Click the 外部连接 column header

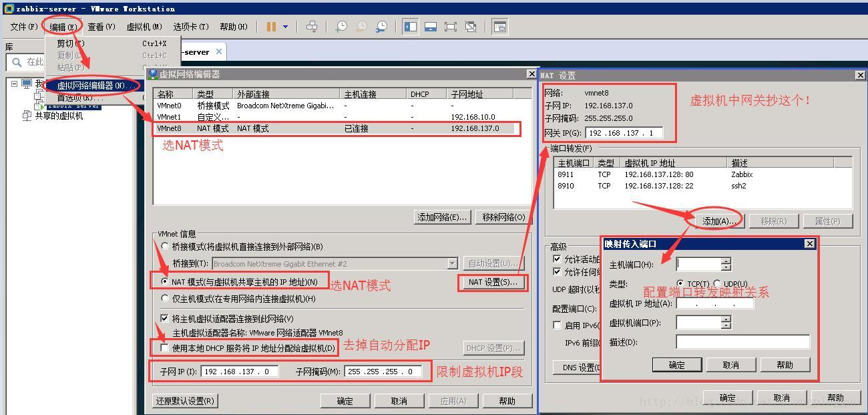pyautogui.click(x=286, y=94)
